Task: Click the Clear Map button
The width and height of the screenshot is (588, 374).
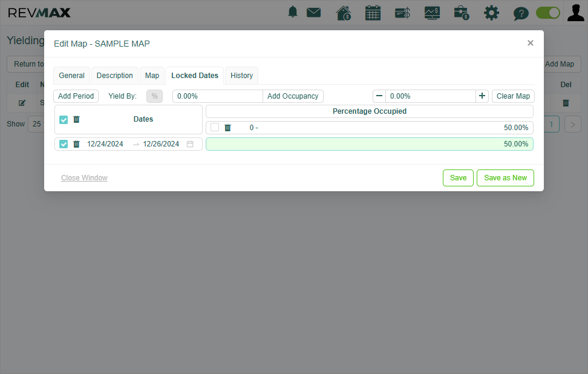Action: [513, 96]
